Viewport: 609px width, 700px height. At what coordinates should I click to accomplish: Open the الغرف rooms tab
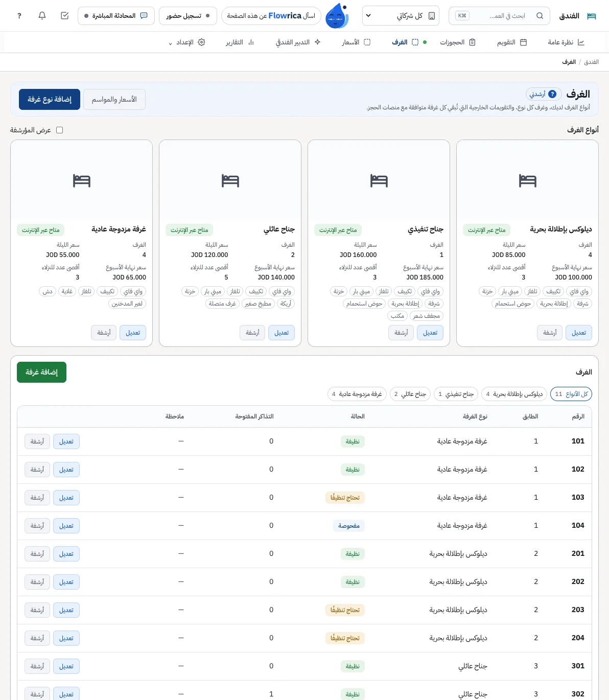(x=405, y=42)
